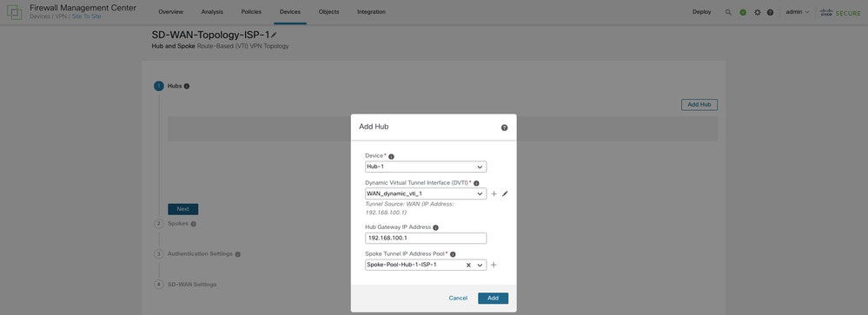This screenshot has width=868, height=315.
Task: Click the green deployment status check icon
Action: 743,12
